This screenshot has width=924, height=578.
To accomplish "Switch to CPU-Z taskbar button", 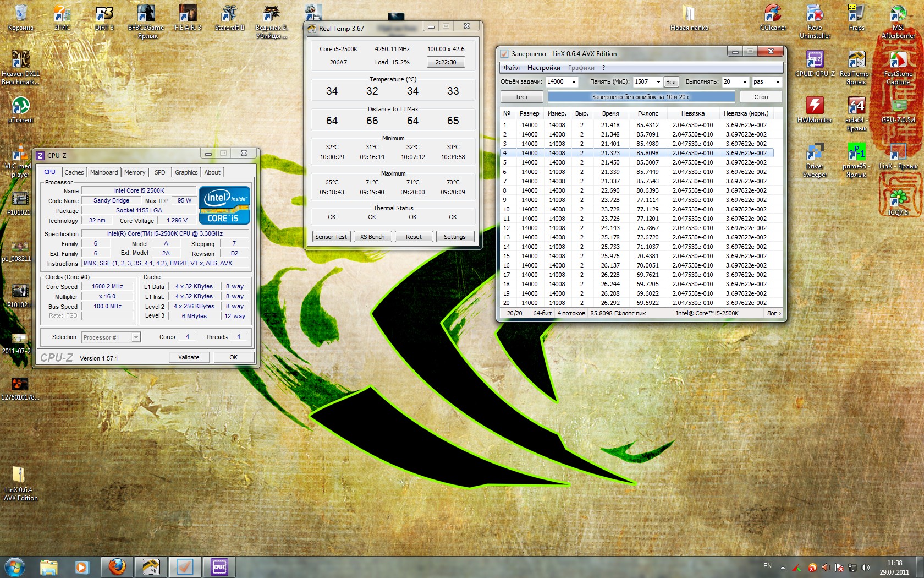I will (x=219, y=566).
